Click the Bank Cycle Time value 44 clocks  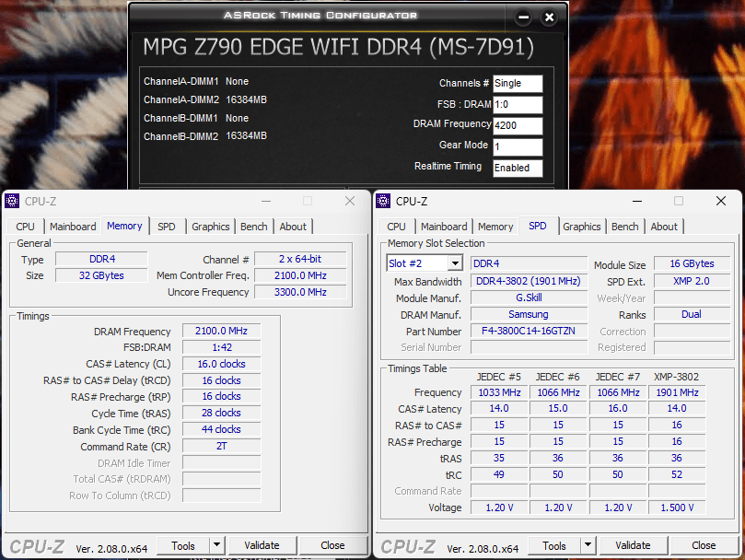point(221,430)
